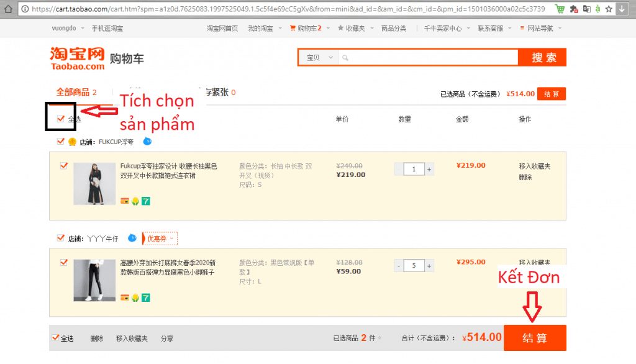Click credit card icon under the pants item

click(x=125, y=298)
